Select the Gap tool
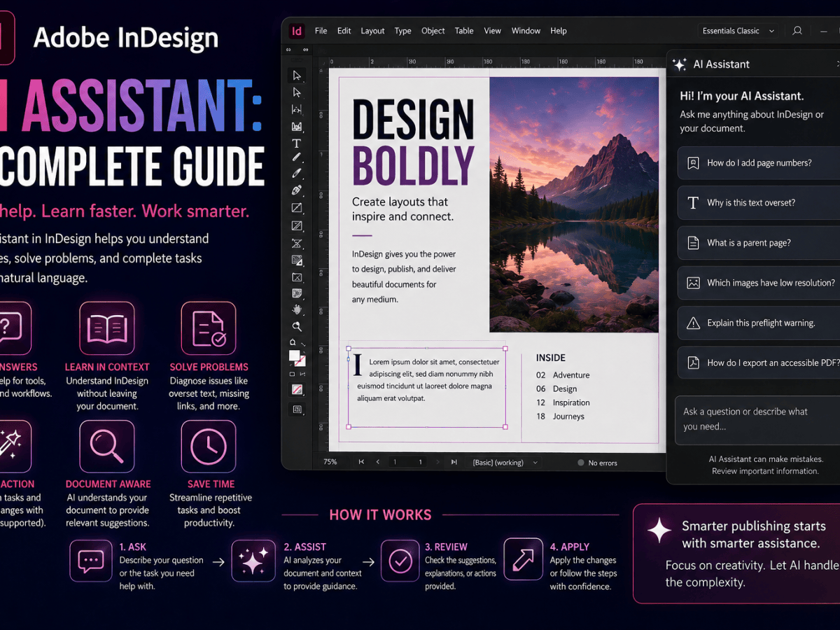 coord(297,109)
